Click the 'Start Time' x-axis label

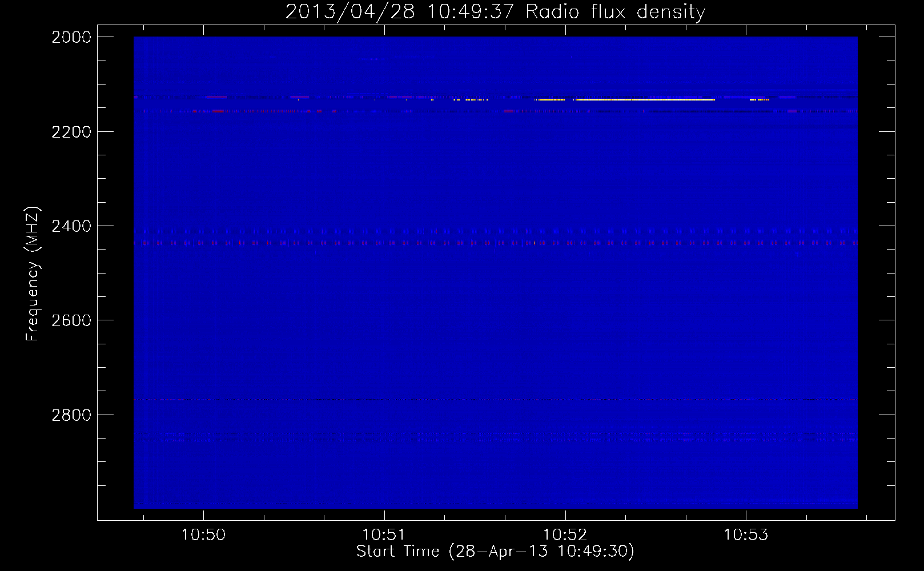[x=495, y=552]
